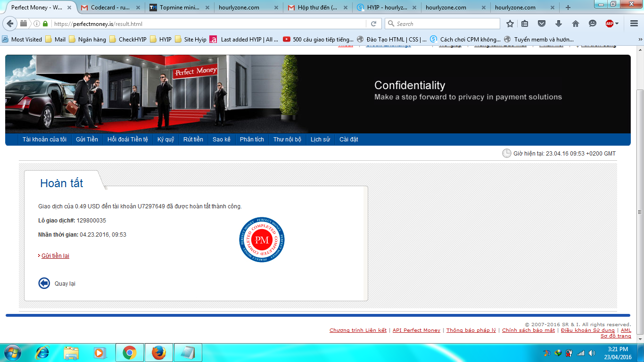This screenshot has width=644, height=362.
Task: Go to the Firefox home page icon
Action: [576, 24]
